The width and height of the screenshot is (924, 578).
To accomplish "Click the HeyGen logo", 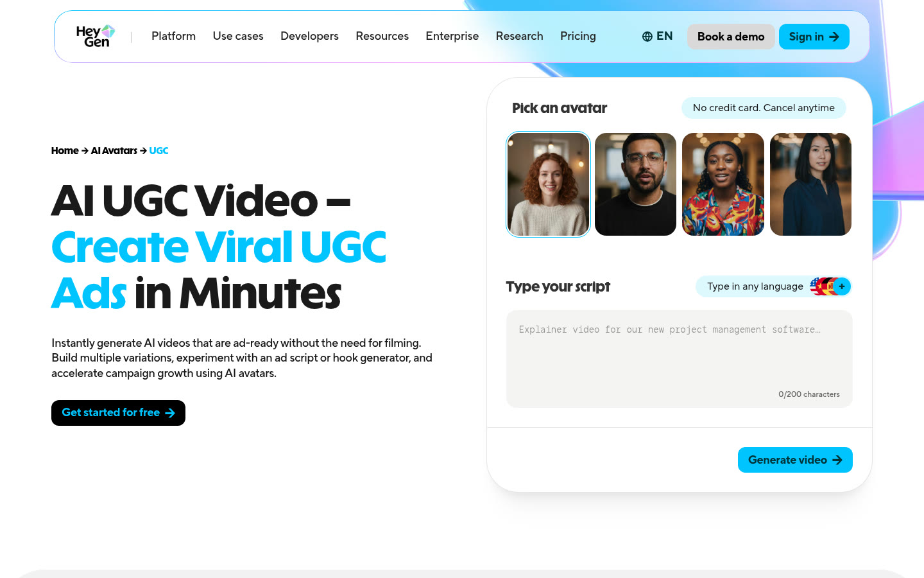I will [96, 36].
